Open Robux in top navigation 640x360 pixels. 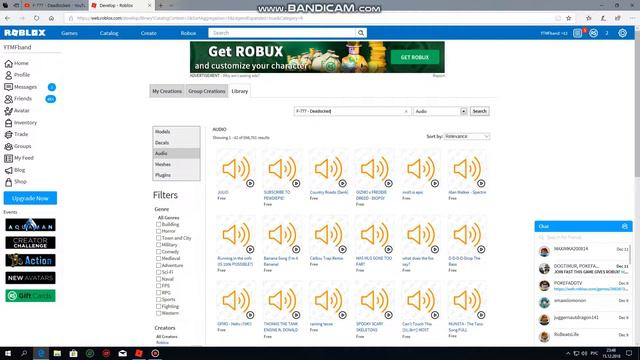pos(188,33)
